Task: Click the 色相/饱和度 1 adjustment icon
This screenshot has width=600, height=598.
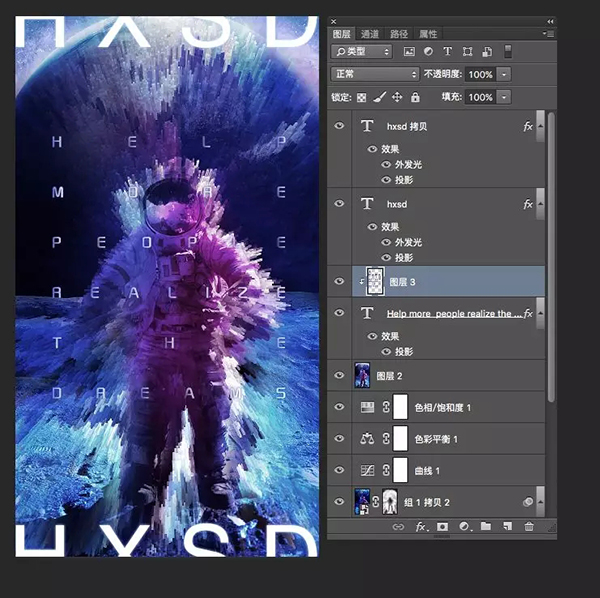Action: click(x=367, y=407)
